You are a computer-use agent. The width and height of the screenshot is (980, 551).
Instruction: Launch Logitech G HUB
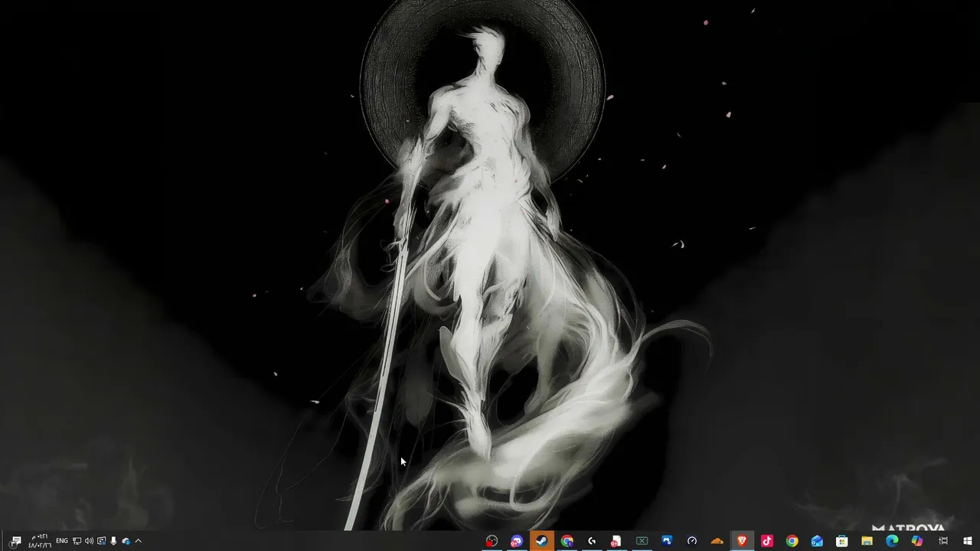click(592, 541)
